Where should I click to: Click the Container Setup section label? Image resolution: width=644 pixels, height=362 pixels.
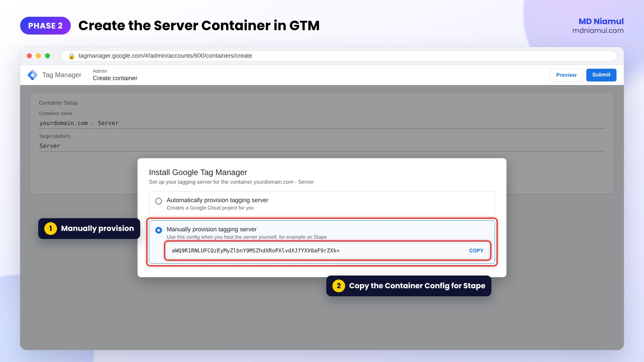pyautogui.click(x=58, y=103)
